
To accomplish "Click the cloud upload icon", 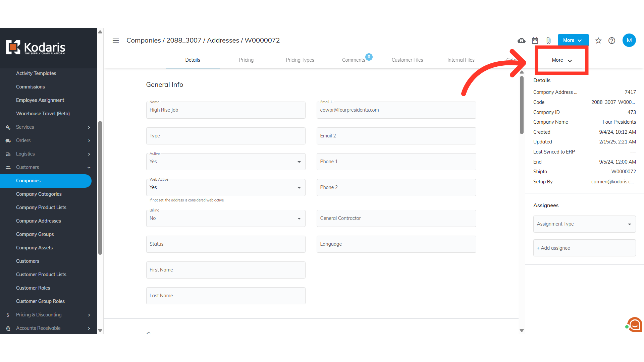I will [521, 41].
